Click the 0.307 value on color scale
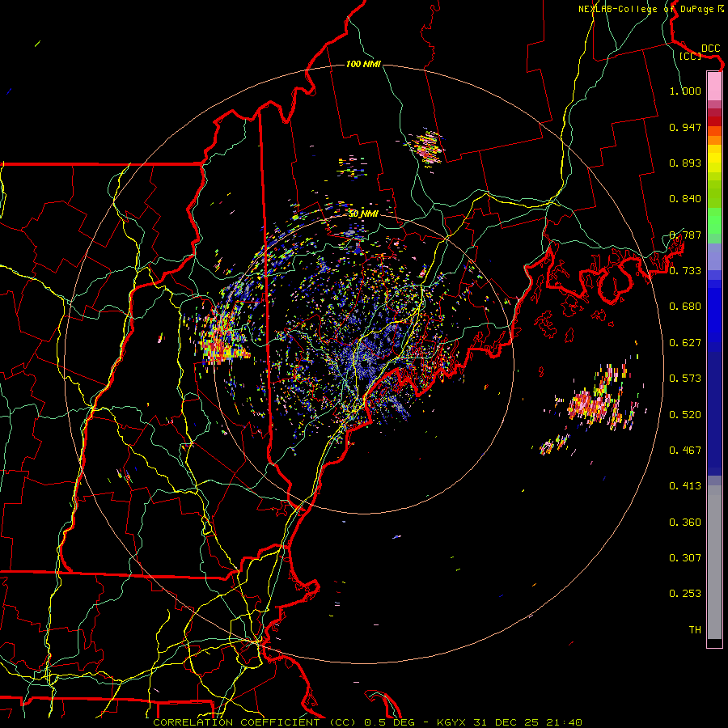 [x=685, y=558]
